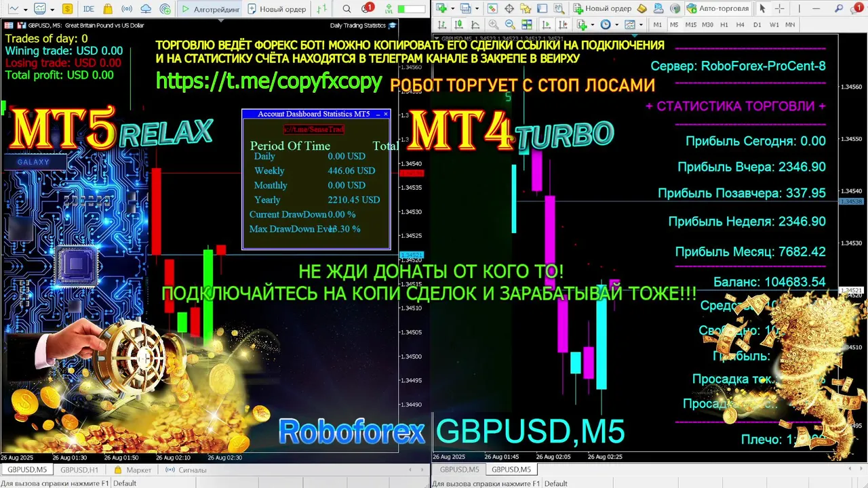Toggle Авто-торговля in MT4 toolbar
The image size is (868, 488).
point(718,8)
